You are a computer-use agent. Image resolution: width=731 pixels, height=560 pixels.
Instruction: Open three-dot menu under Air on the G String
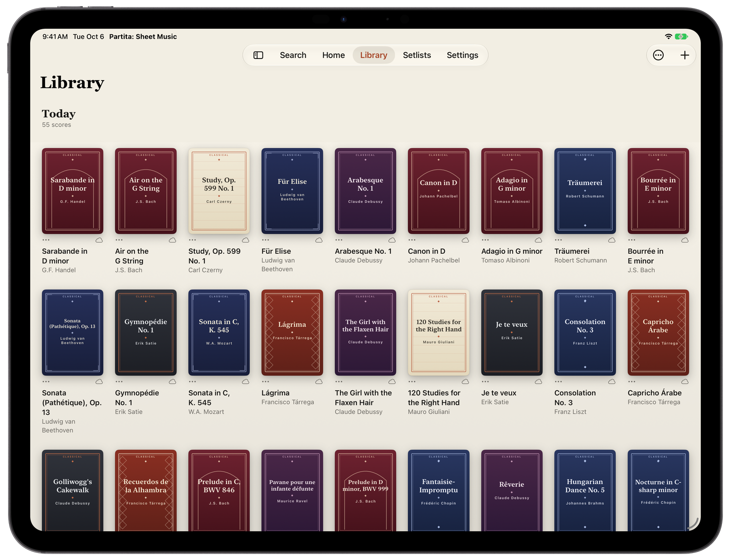point(119,240)
